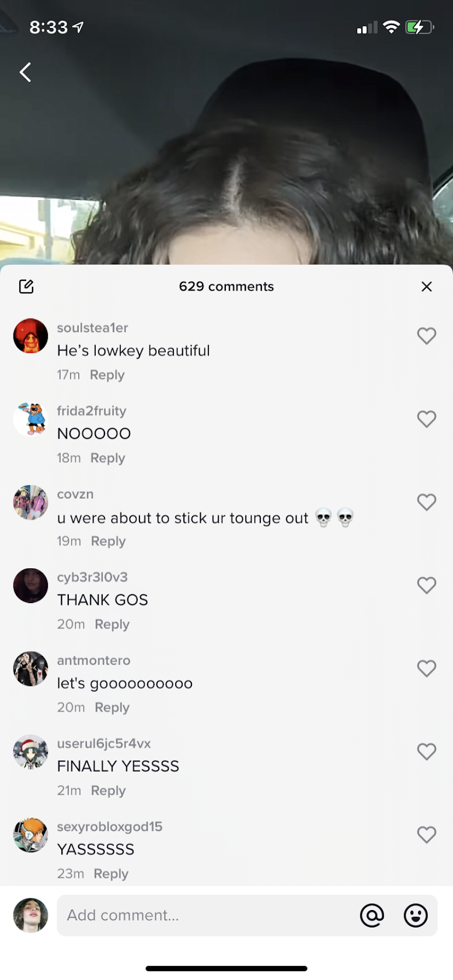The width and height of the screenshot is (453, 980).
Task: Open the userul6jc5r4vx username profile
Action: [104, 744]
